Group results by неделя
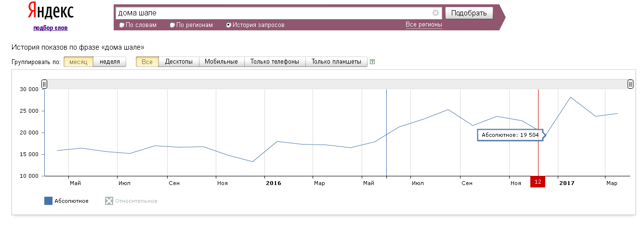This screenshot has width=644, height=225. [x=109, y=62]
